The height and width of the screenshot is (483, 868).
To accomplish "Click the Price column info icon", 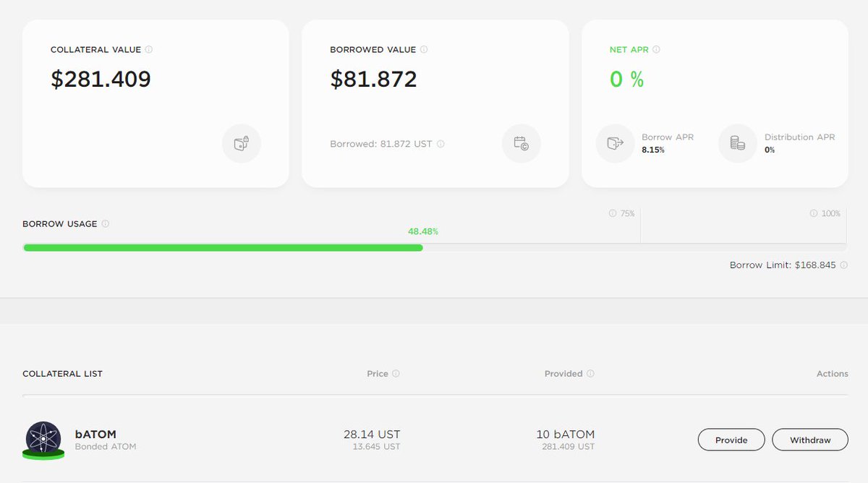I will tap(396, 374).
